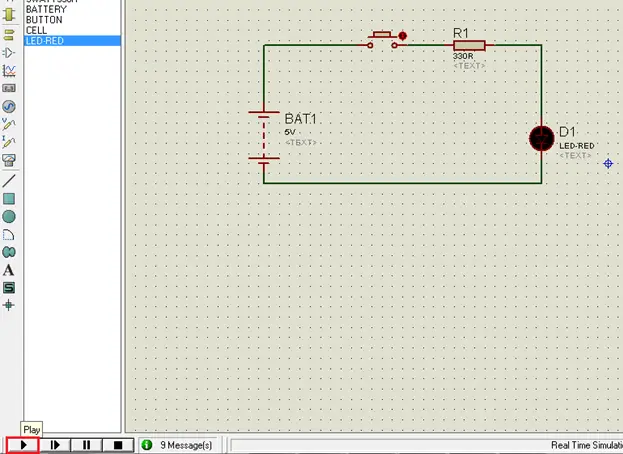Viewport: 623px width, 454px height.
Task: Click the blue origin marker on sheet
Action: pyautogui.click(x=608, y=163)
